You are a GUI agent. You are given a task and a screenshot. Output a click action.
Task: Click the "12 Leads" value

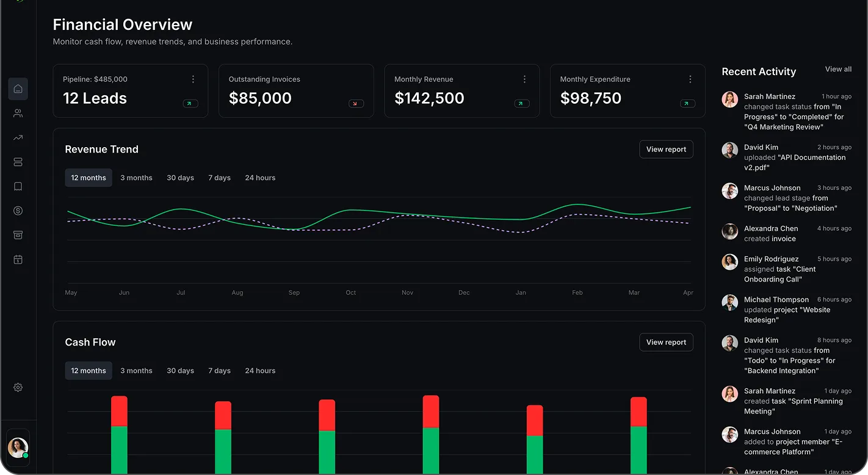[95, 98]
